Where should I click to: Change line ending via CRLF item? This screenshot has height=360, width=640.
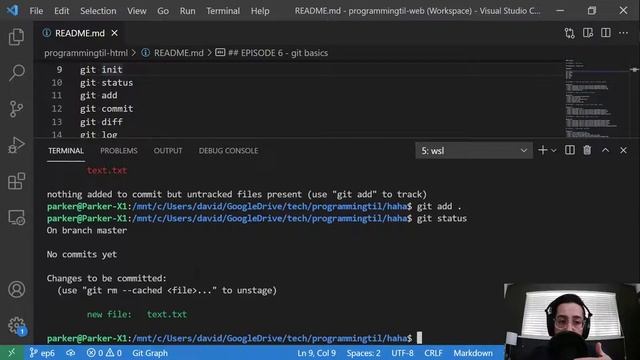pyautogui.click(x=433, y=353)
